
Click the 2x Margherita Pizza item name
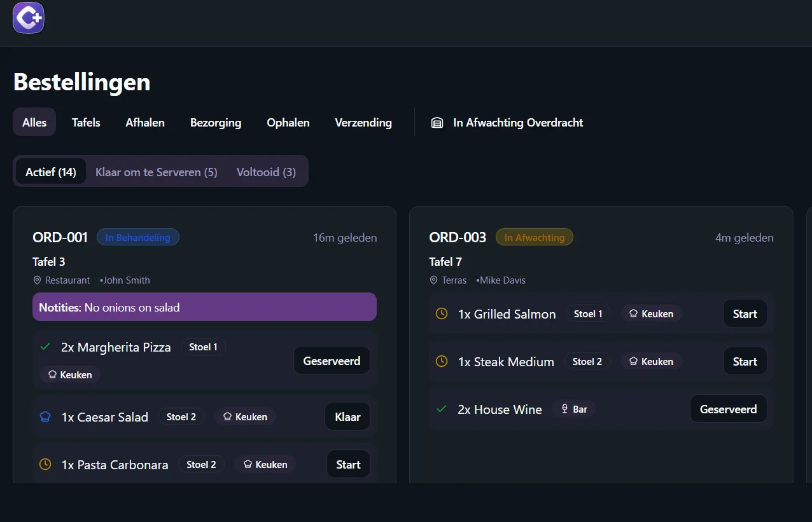pos(116,347)
